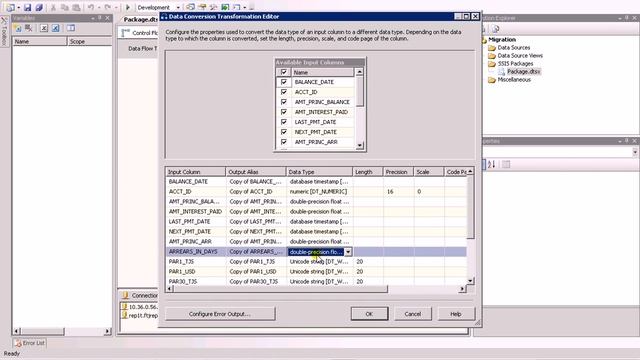Click the Input Column grid header

pyautogui.click(x=196, y=172)
